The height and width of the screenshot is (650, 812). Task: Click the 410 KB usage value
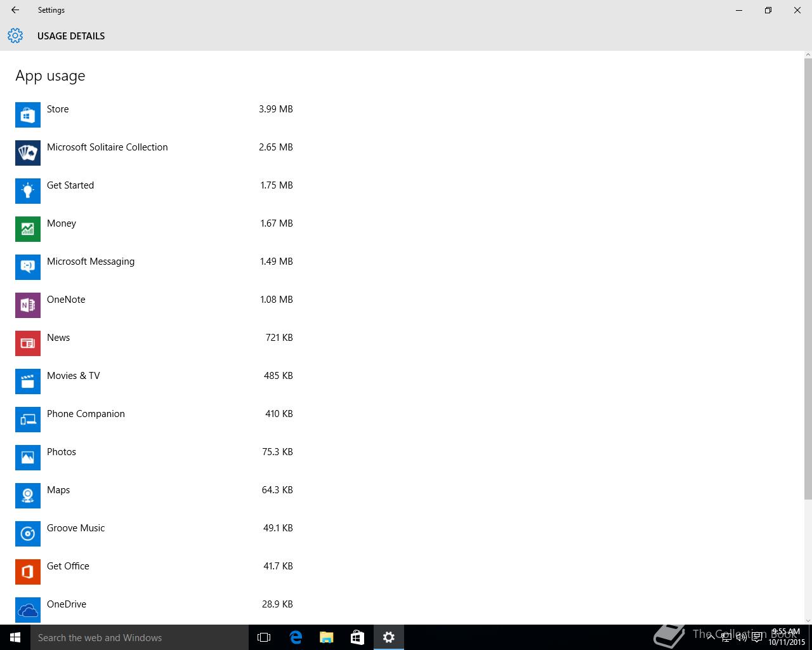tap(279, 414)
